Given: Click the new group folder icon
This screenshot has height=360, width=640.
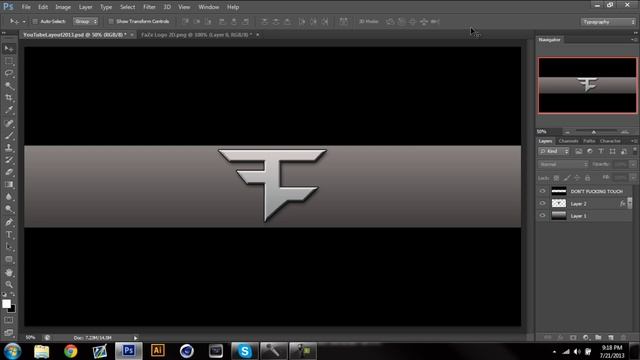Looking at the screenshot, I should point(598,338).
